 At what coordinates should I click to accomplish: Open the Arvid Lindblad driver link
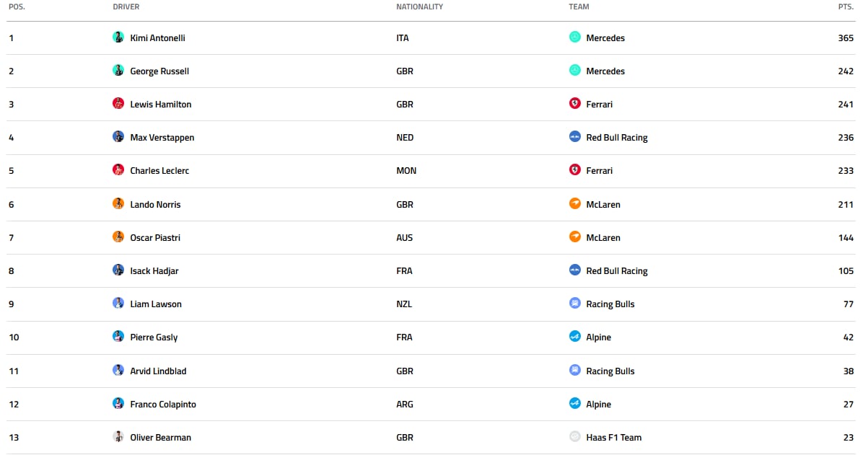click(x=158, y=371)
